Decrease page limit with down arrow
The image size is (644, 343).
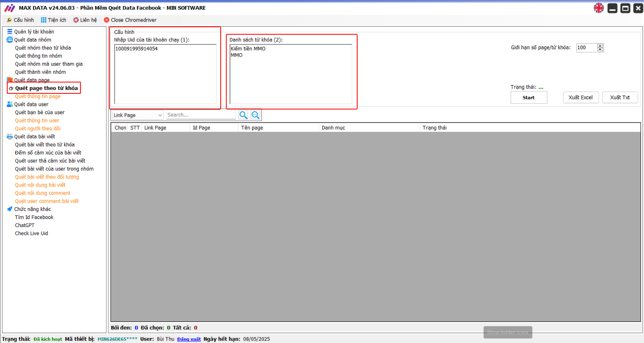coord(600,49)
